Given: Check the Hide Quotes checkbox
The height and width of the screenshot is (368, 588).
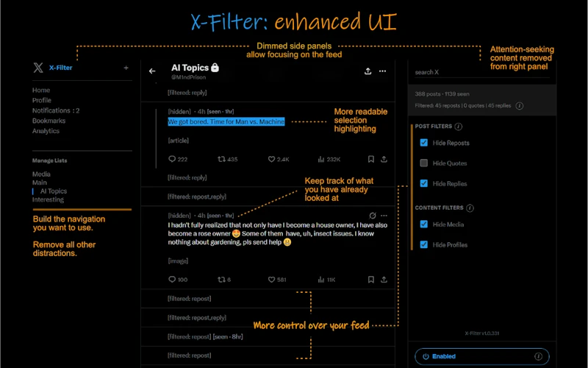Looking at the screenshot, I should point(424,163).
